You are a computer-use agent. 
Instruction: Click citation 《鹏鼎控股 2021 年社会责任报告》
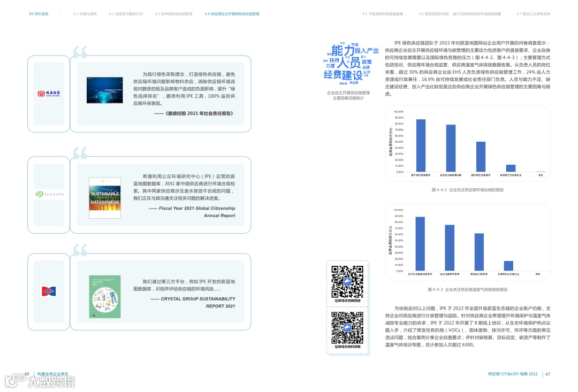(194, 113)
